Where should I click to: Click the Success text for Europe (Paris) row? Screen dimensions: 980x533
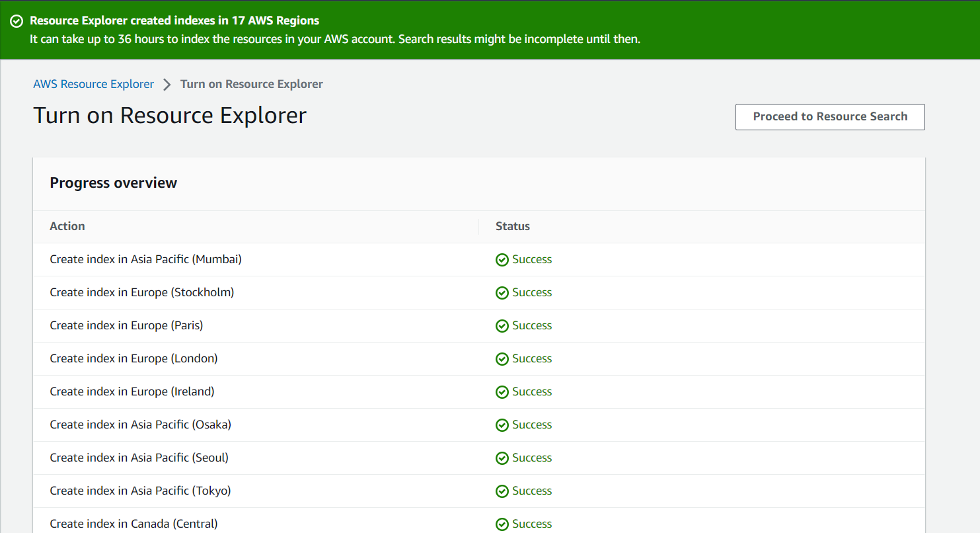pos(532,325)
